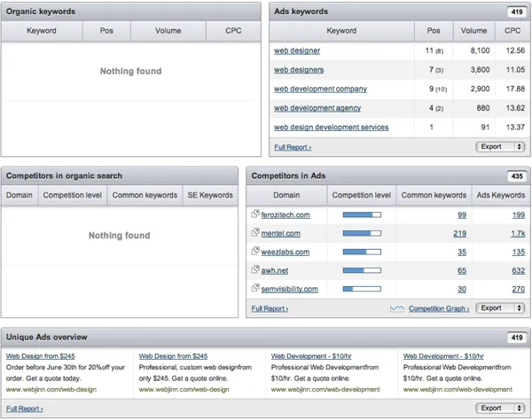
Task: Open Export dropdown in Unique Ads overview
Action: pyautogui.click(x=501, y=408)
